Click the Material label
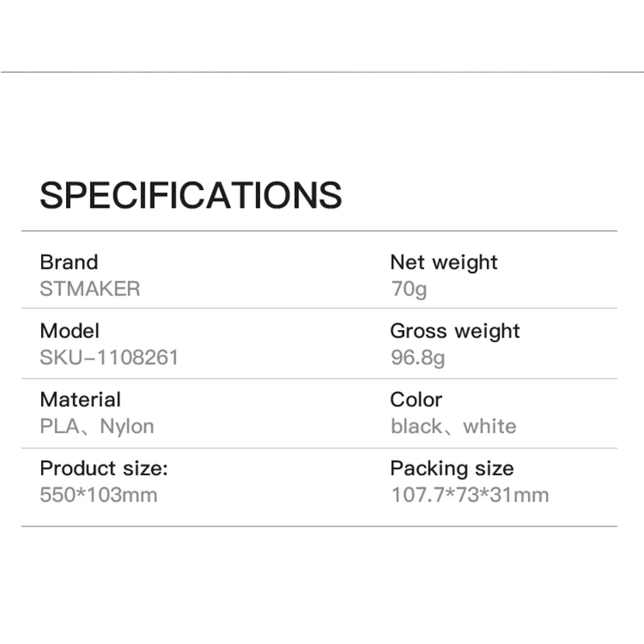Image resolution: width=644 pixels, height=644 pixels. pos(80,400)
